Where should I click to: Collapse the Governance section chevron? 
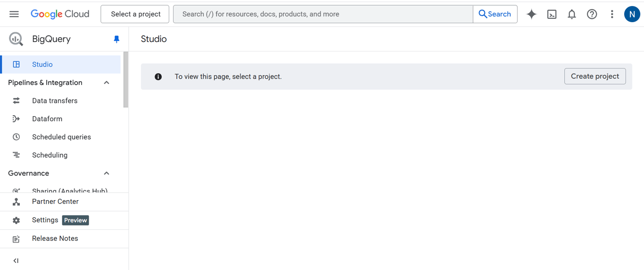(x=107, y=173)
